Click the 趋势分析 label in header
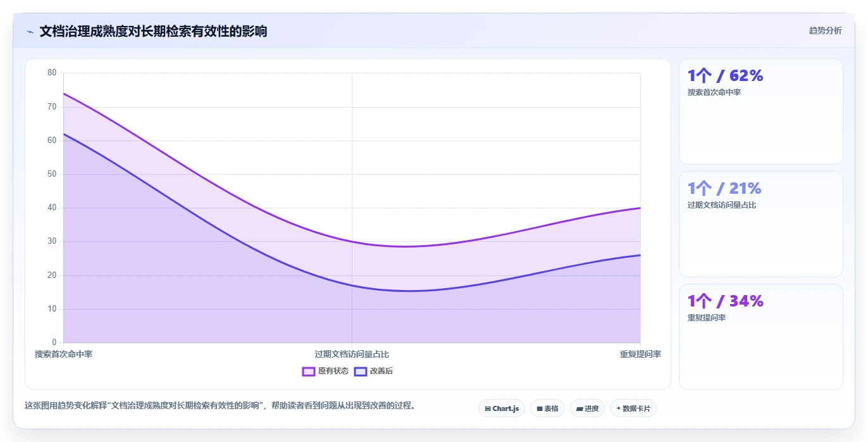 [x=825, y=30]
